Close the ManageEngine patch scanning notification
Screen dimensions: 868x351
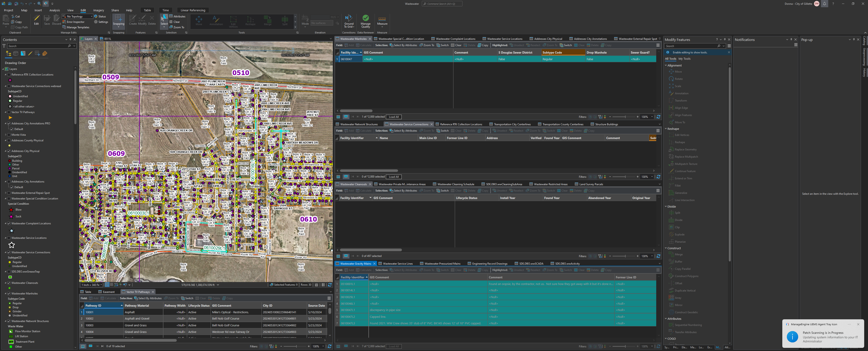pos(858,324)
